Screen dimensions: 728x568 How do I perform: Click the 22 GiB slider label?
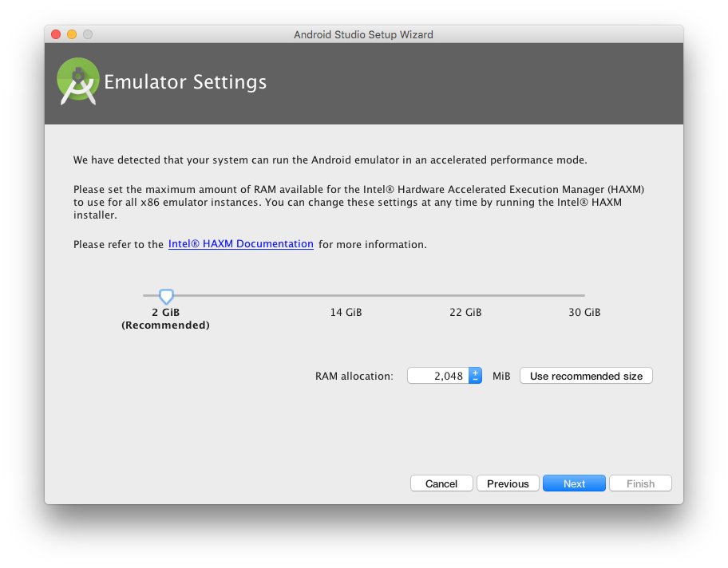pyautogui.click(x=465, y=313)
